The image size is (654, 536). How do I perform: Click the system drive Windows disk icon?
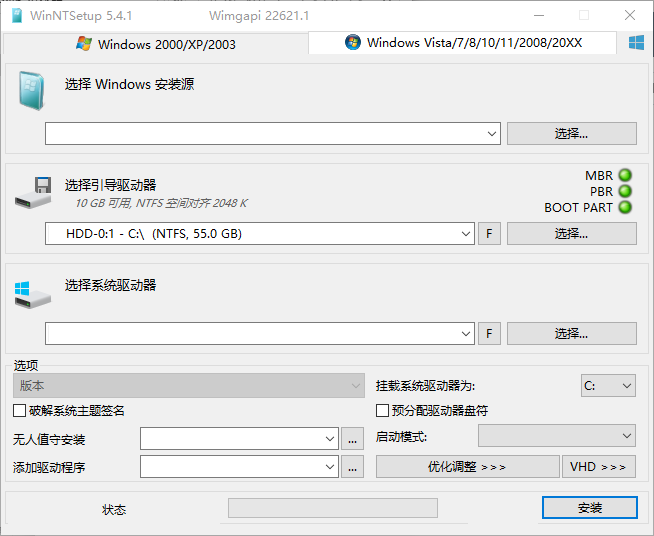click(x=33, y=294)
